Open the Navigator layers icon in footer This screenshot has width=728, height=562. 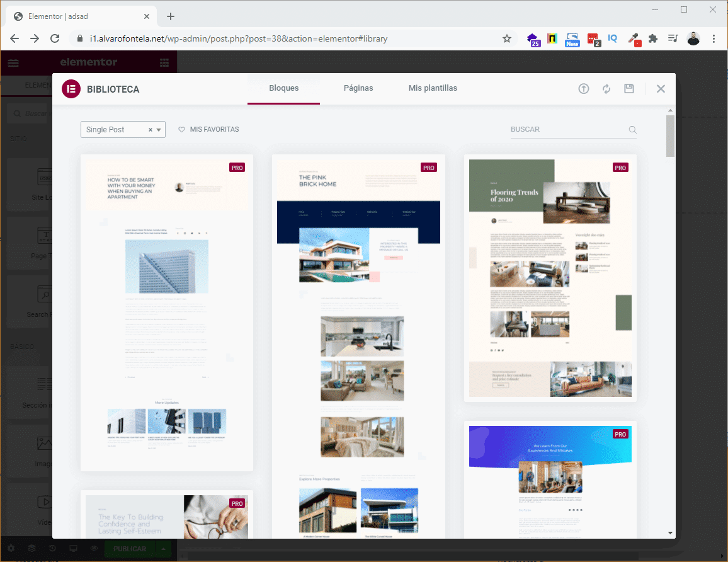click(x=31, y=548)
